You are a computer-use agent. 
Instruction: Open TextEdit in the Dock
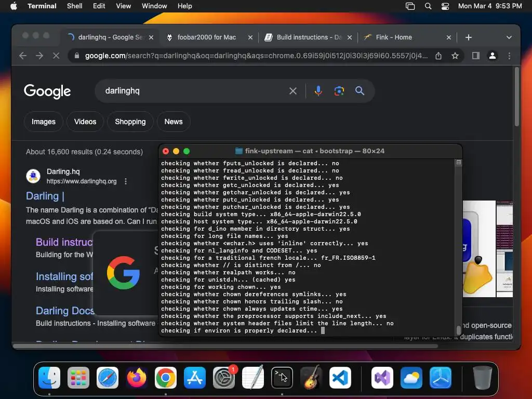click(253, 378)
